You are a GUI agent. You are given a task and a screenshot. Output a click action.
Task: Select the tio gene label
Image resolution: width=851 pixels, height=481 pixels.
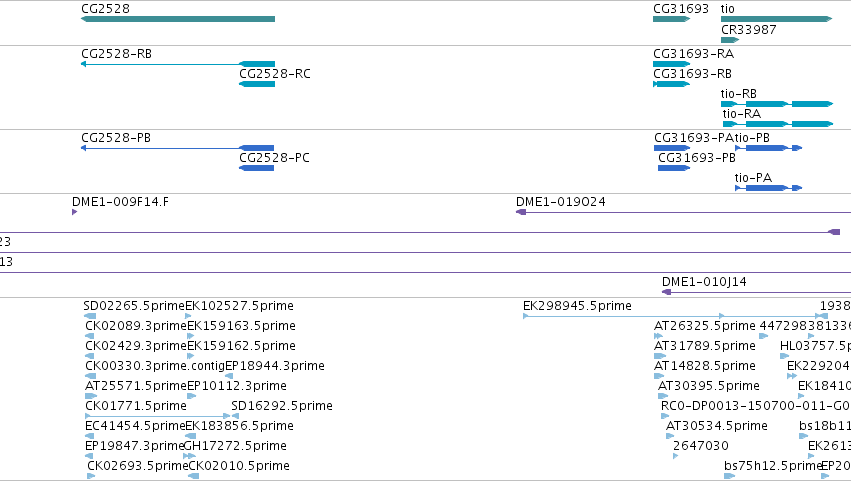coord(728,9)
